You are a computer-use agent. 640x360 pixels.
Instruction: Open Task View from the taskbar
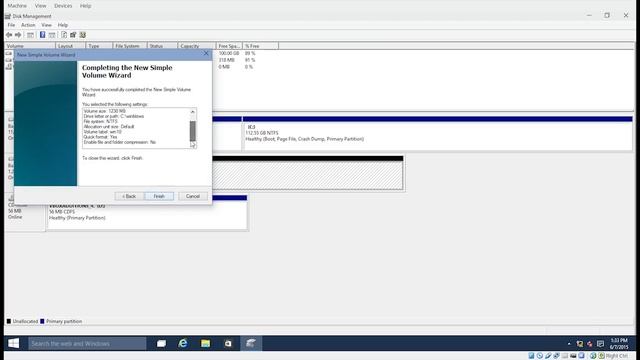[161, 344]
